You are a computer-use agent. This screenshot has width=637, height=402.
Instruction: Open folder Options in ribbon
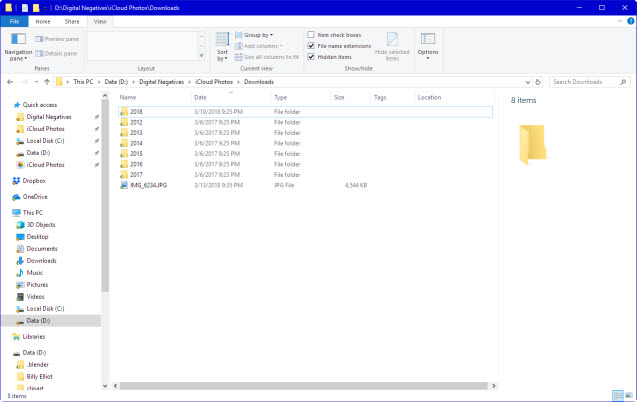click(x=428, y=47)
